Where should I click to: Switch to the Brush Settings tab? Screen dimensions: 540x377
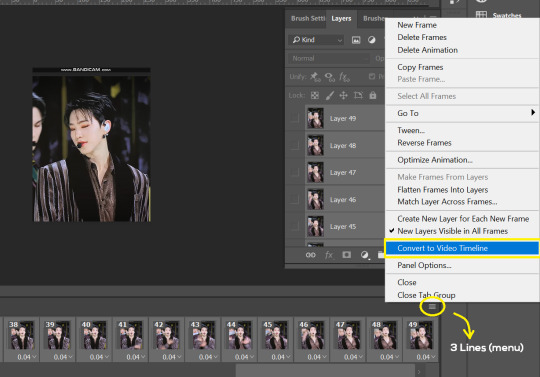(x=308, y=18)
